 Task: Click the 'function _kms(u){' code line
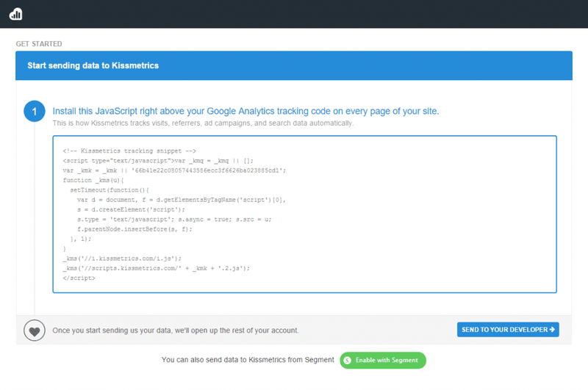point(93,180)
